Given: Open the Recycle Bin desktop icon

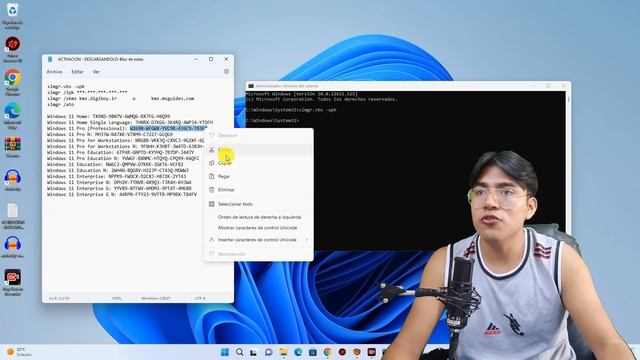Looking at the screenshot, I should tap(12, 11).
